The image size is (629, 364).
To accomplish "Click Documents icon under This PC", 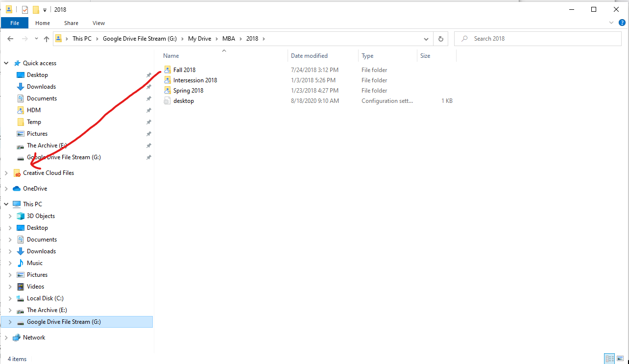I will tap(21, 240).
